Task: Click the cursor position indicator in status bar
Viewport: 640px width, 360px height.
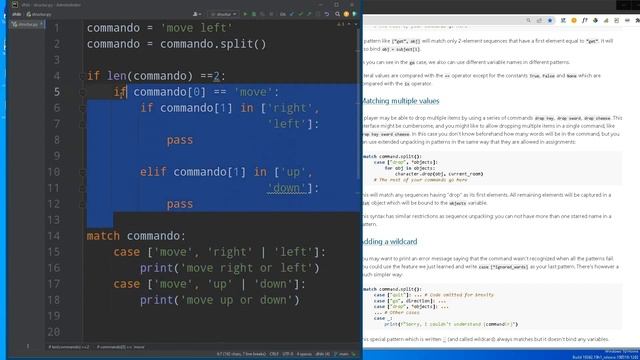Action: point(241,354)
